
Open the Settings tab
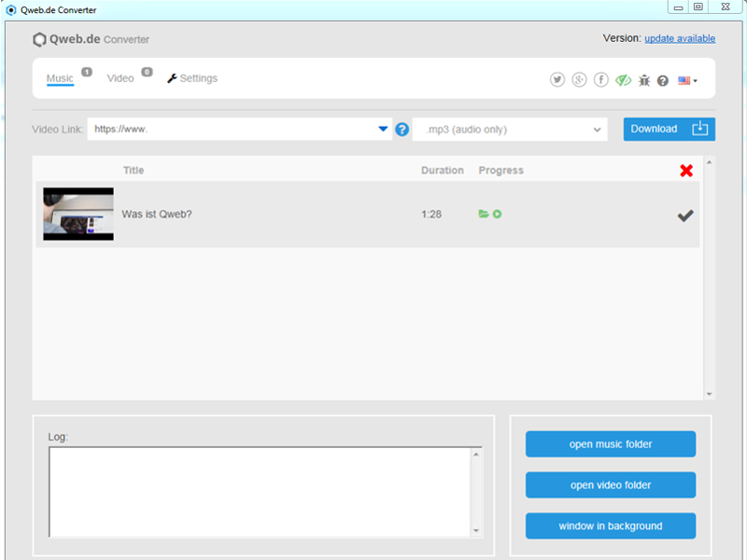click(x=192, y=78)
